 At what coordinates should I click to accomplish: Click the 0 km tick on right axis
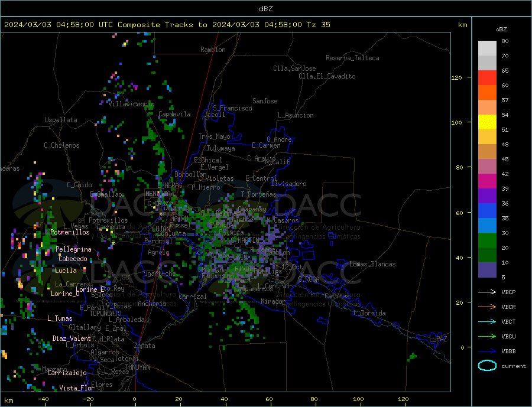point(462,348)
